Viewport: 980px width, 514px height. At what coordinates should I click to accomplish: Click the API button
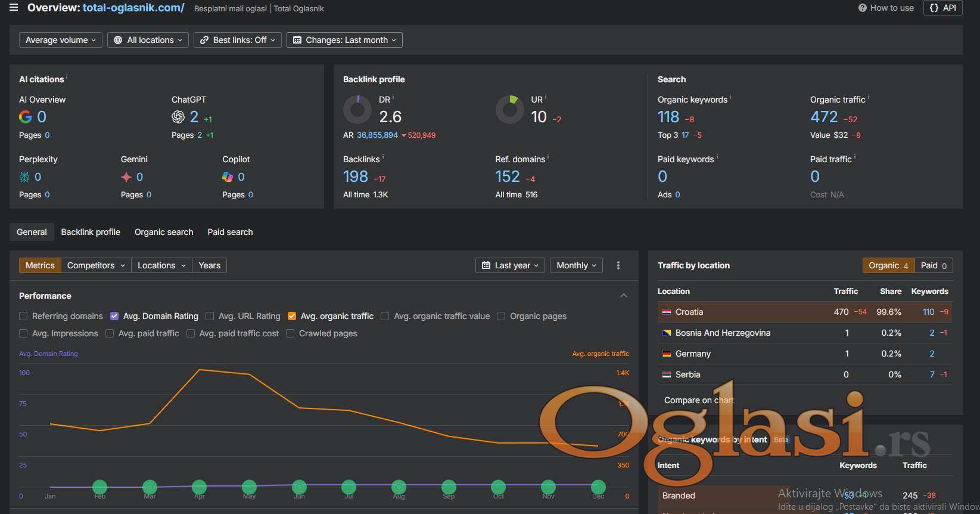942,8
